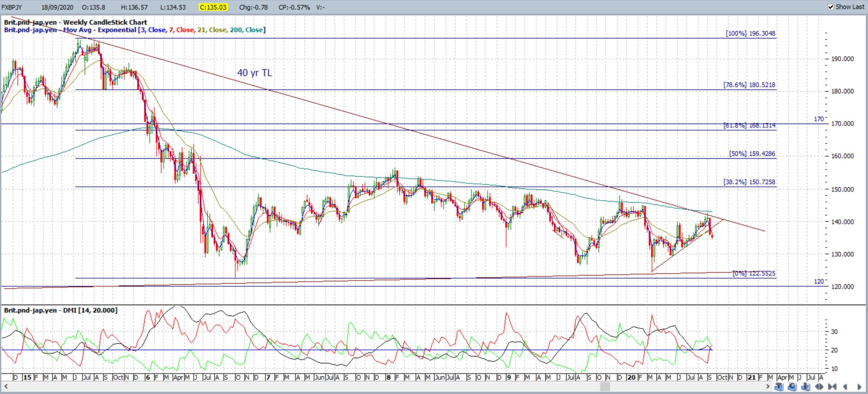868x394 pixels.
Task: Click the [50%] 159.4286 Fibonacci label
Action: (x=752, y=154)
